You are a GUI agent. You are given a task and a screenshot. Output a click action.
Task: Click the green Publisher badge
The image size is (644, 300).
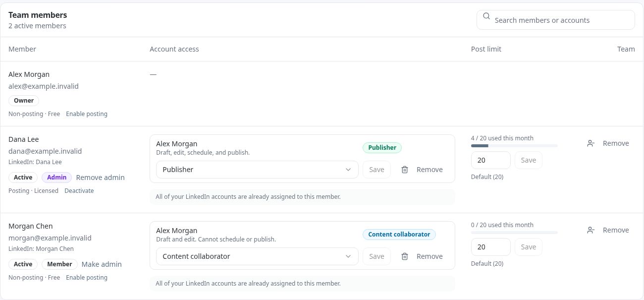coord(382,147)
